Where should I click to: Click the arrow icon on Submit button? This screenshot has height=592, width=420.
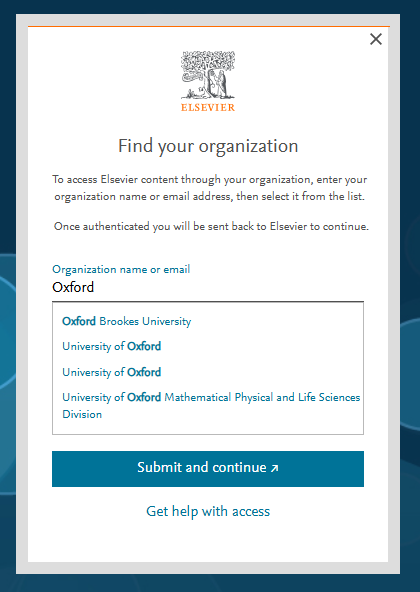(275, 469)
